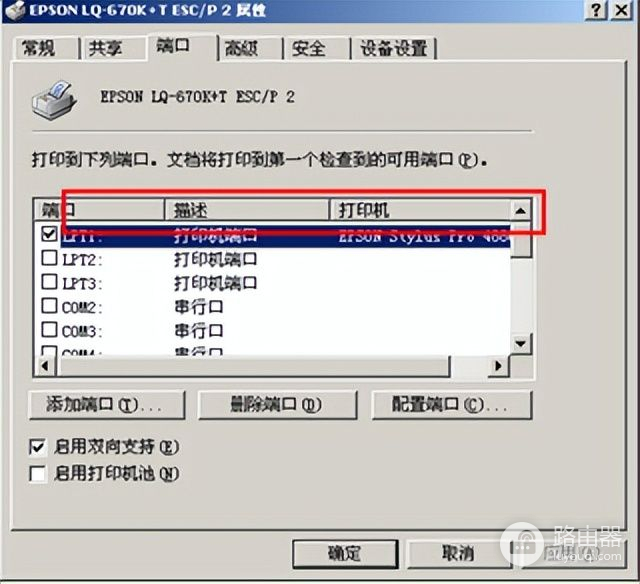The image size is (640, 584).
Task: Click the title bar printer icon
Action: pos(15,10)
